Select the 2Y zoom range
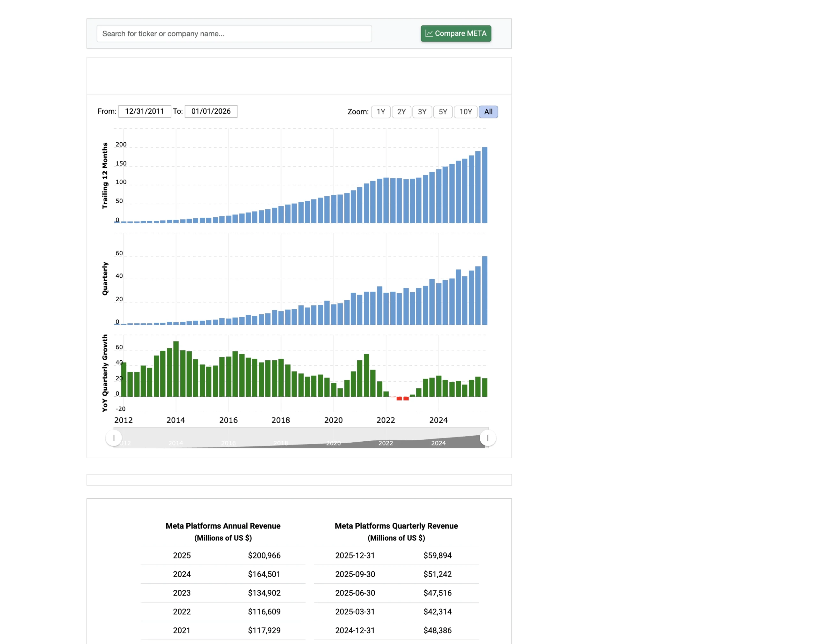 click(x=401, y=112)
